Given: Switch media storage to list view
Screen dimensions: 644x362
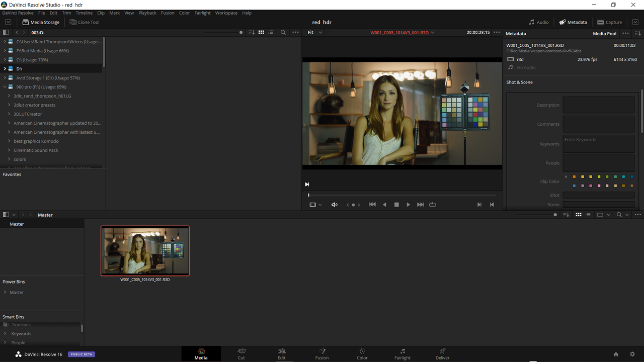Looking at the screenshot, I should point(271,32).
